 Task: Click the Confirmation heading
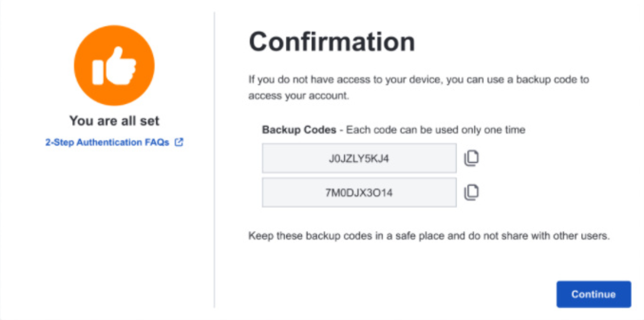click(x=332, y=42)
